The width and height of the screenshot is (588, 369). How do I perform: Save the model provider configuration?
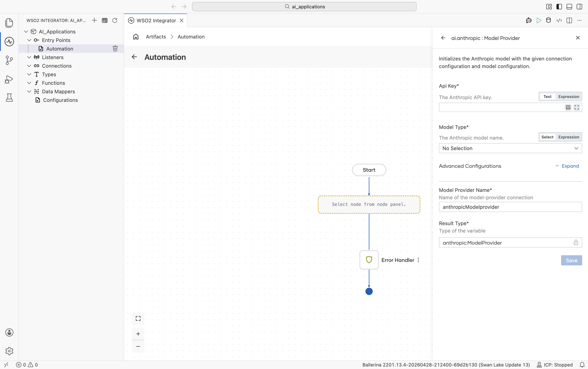click(571, 260)
